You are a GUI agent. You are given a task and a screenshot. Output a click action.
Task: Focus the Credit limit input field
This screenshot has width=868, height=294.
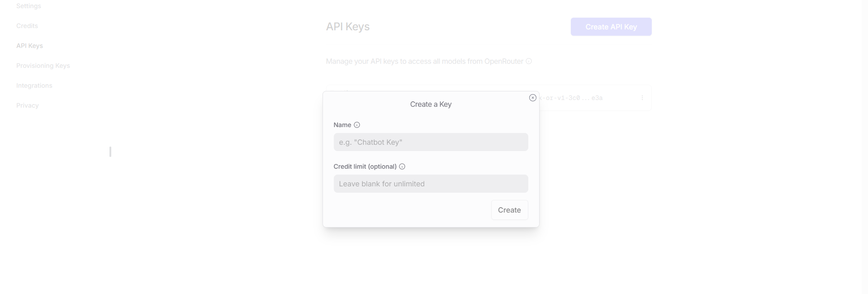click(x=431, y=184)
